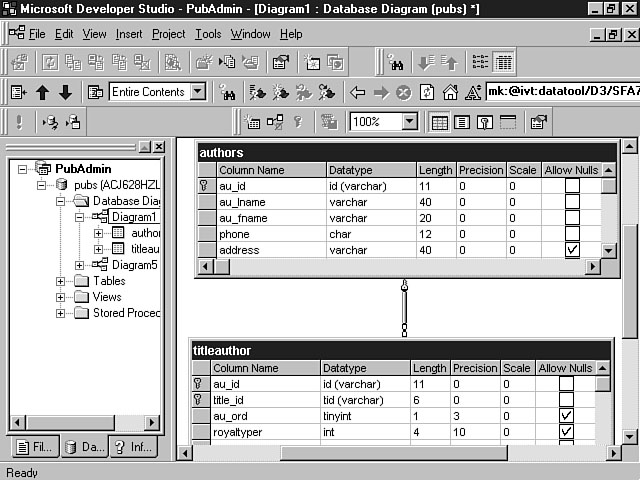This screenshot has height=480, width=640.
Task: Click the Views folder in tree
Action: (106, 297)
